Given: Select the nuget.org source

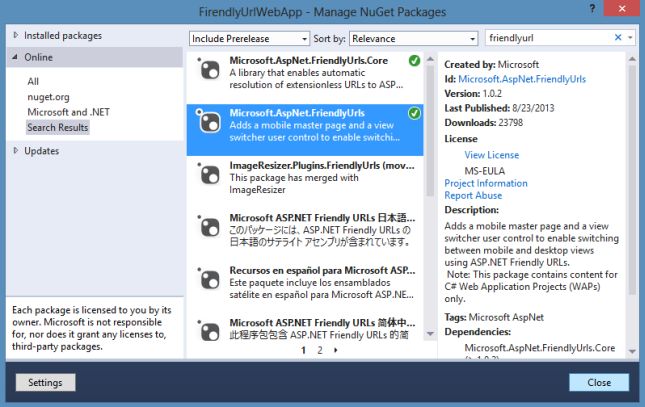Looking at the screenshot, I should (x=49, y=97).
